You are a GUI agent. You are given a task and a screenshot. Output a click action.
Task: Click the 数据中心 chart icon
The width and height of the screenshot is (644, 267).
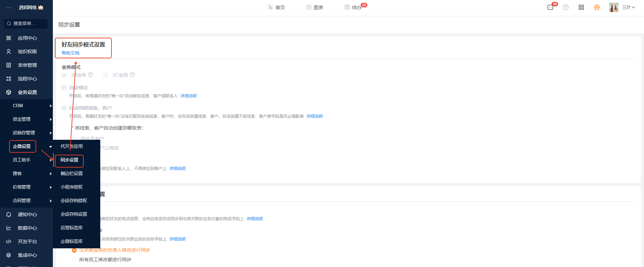[x=9, y=228]
